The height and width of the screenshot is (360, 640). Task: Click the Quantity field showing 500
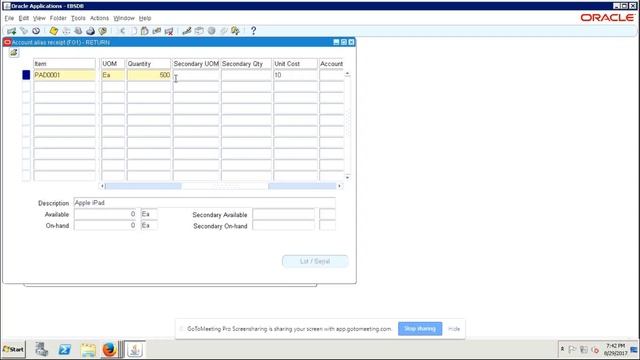click(x=149, y=75)
